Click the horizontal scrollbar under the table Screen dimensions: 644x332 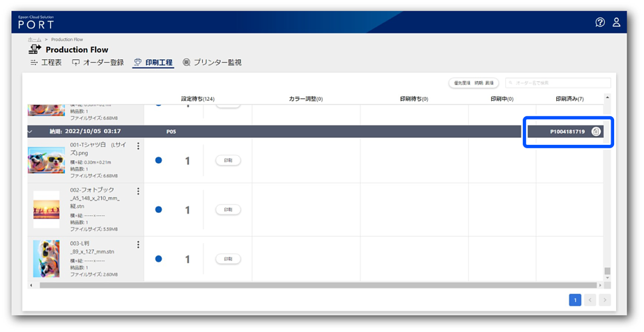[317, 285]
